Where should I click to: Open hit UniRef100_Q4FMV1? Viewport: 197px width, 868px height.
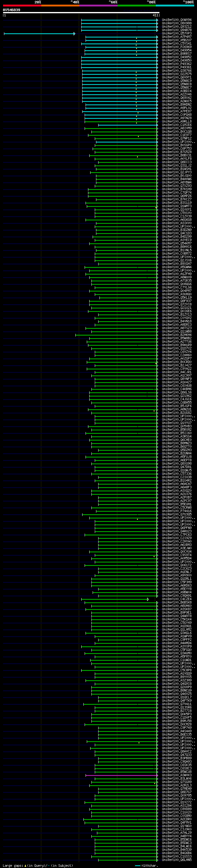177,822
